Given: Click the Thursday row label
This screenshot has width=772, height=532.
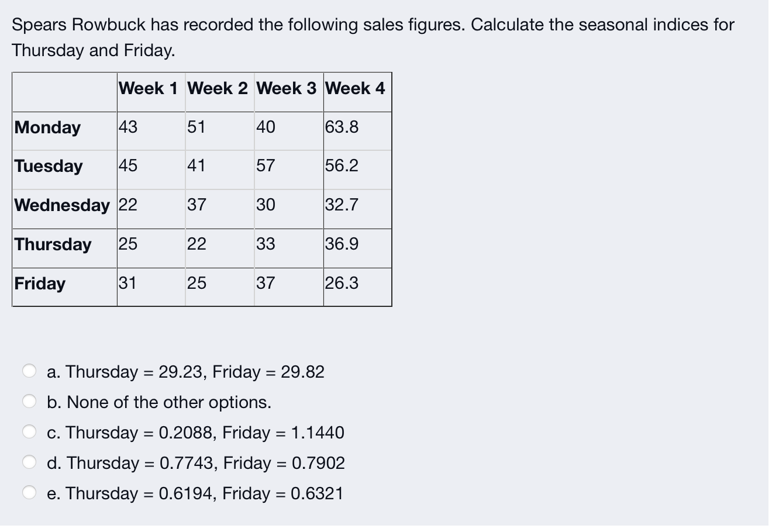Looking at the screenshot, I should (x=53, y=244).
